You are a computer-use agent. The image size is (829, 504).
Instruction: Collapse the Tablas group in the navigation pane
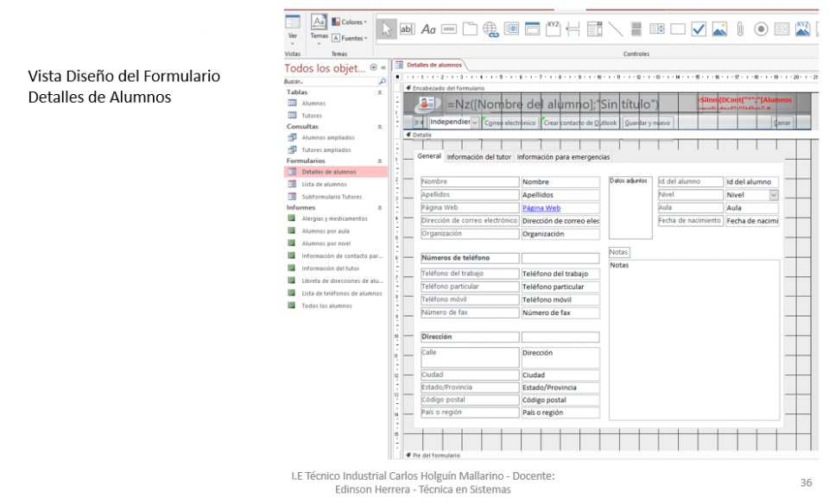[x=380, y=91]
